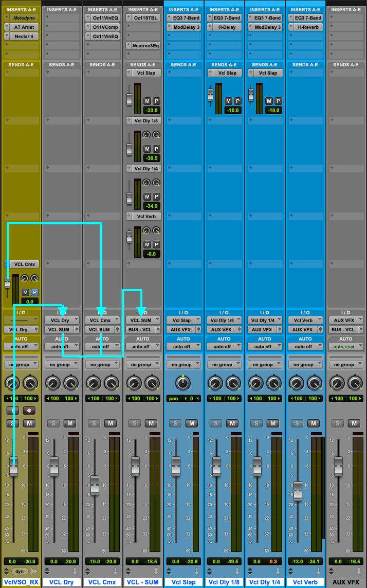Click track view arrows icon on VCL Cmx
This screenshot has width=367, height=588.
(x=87, y=572)
